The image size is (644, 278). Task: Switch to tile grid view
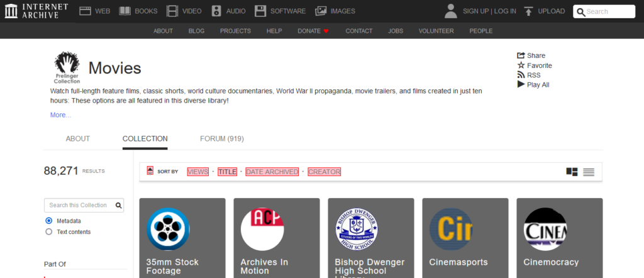coord(572,172)
